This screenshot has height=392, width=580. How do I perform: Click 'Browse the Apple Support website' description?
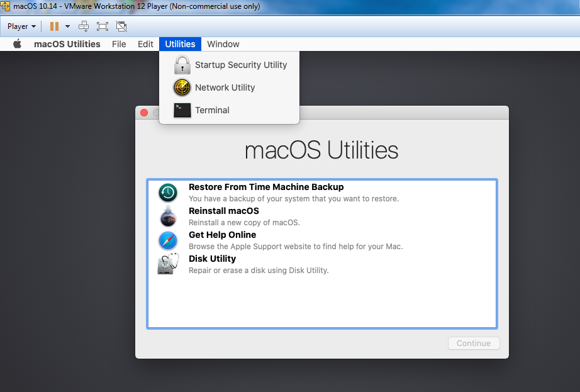[x=296, y=246]
